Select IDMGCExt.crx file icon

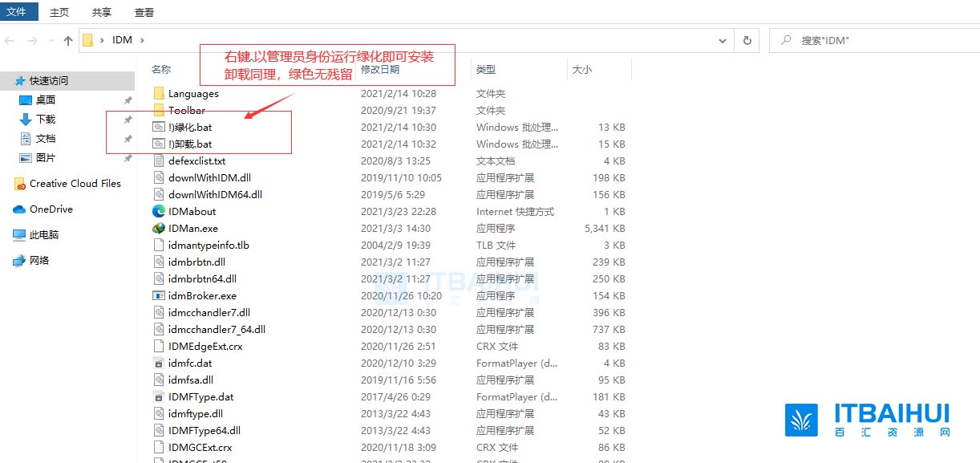pyautogui.click(x=159, y=448)
